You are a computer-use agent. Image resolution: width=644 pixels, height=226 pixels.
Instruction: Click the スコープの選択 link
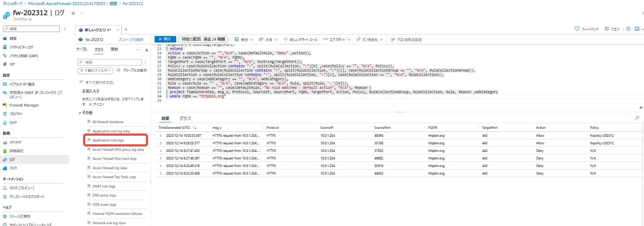pos(131,40)
